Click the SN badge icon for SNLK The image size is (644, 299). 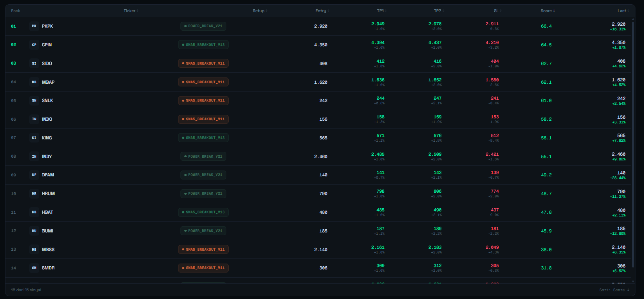[34, 100]
